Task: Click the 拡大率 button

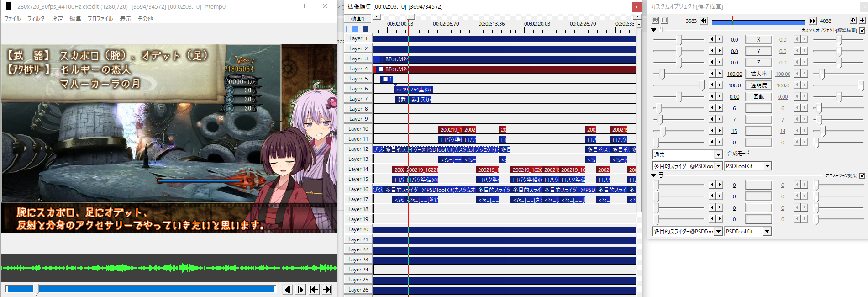Action: point(758,74)
